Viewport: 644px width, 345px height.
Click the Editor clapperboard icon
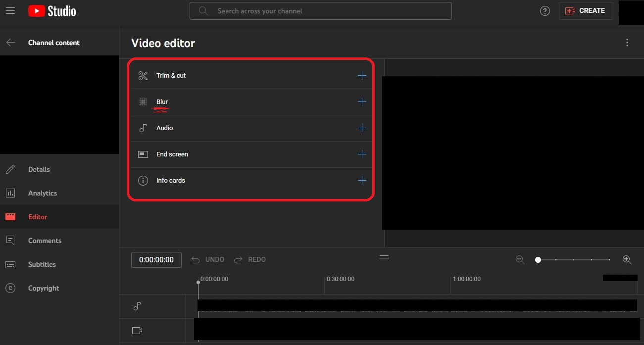coord(10,217)
